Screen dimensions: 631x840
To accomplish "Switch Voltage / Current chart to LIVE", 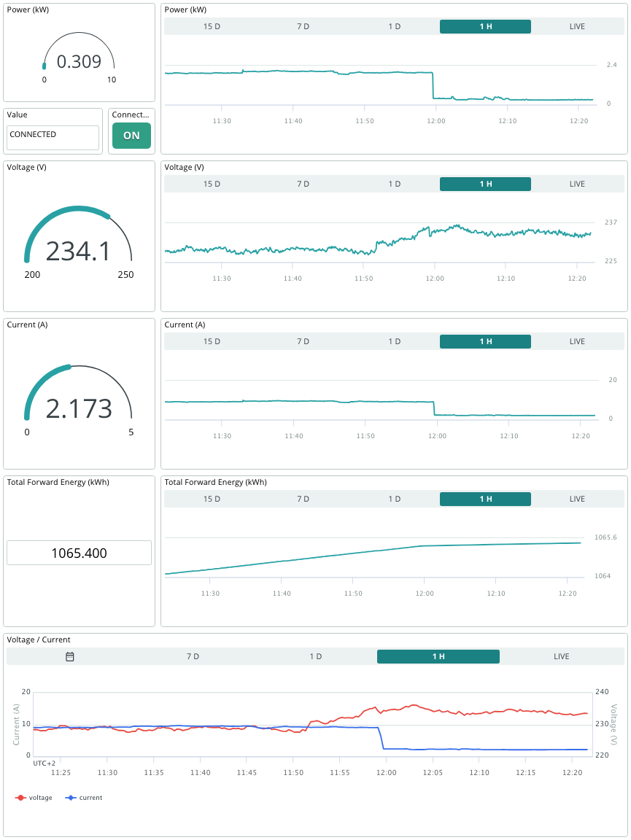I will point(561,656).
